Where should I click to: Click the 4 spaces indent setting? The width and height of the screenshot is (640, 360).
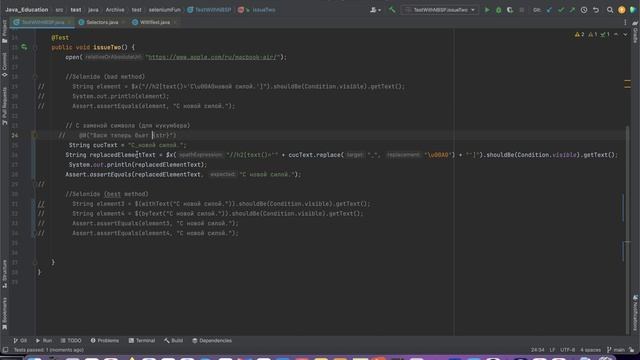(x=590, y=350)
